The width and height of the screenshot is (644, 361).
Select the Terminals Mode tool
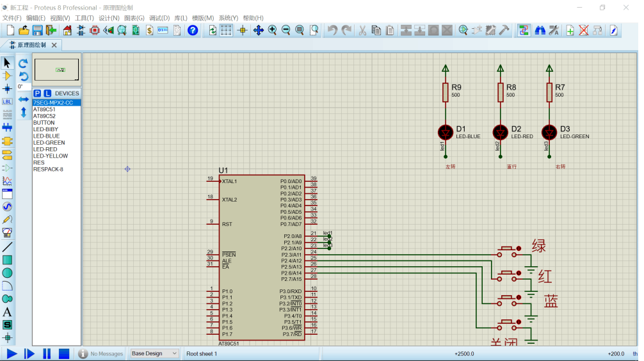tap(7, 155)
